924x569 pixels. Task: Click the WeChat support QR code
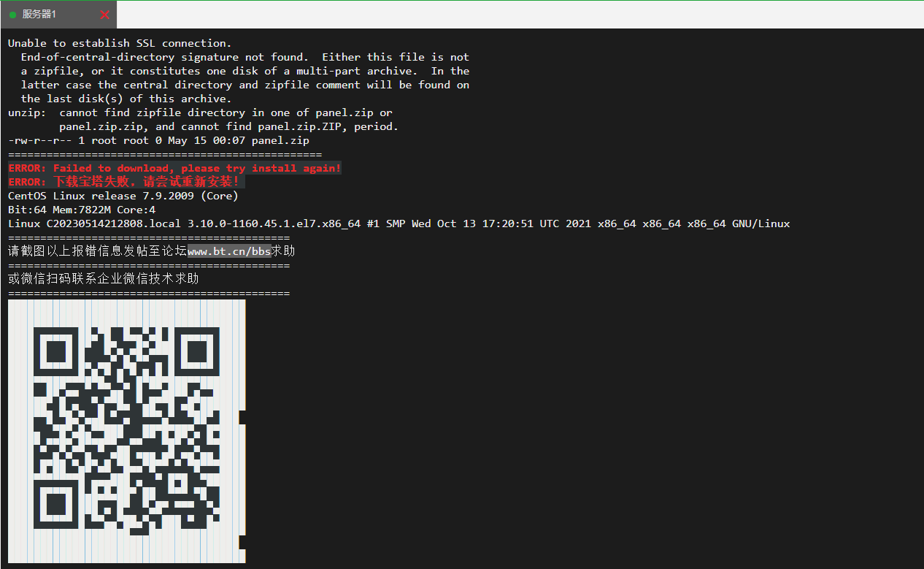[127, 431]
